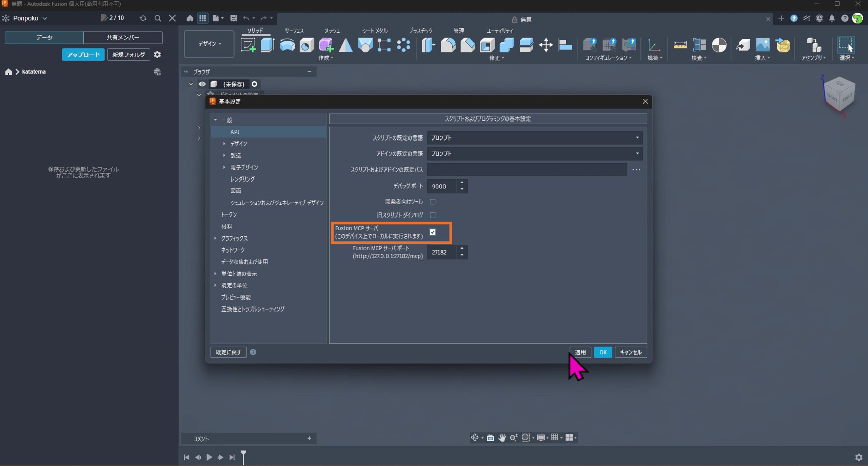Image resolution: width=868 pixels, height=466 pixels.
Task: Open the Save icon in toolbar
Action: 233,18
